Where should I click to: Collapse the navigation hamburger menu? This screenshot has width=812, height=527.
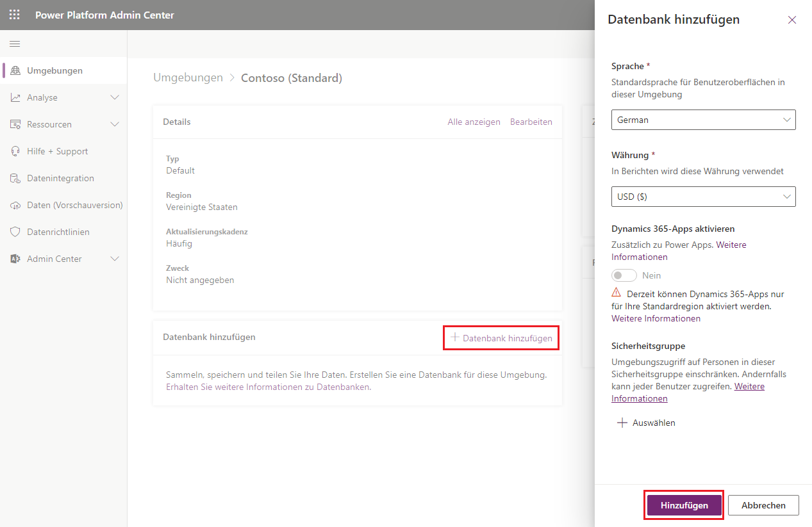15,44
